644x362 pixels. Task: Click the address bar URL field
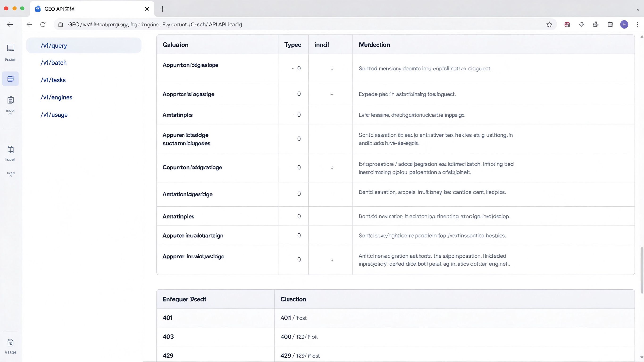305,25
